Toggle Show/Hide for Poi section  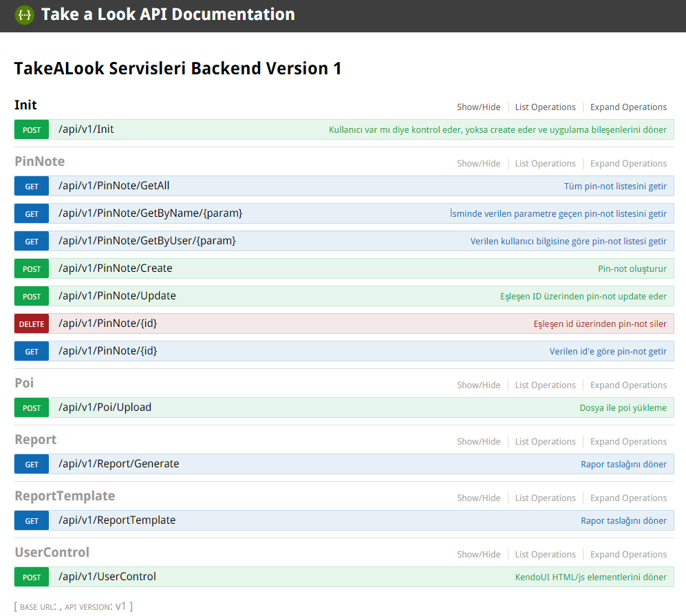[479, 385]
